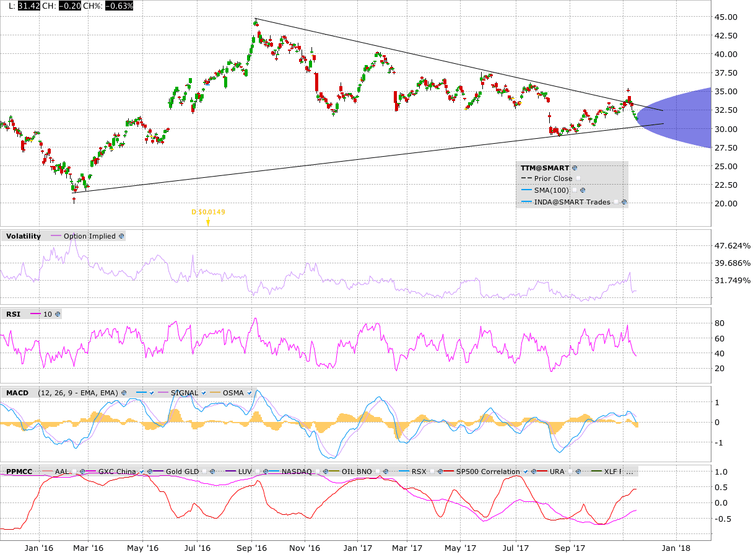Click the yellow dividend marker arrow
Screen dimensions: 756x557
coord(208,222)
